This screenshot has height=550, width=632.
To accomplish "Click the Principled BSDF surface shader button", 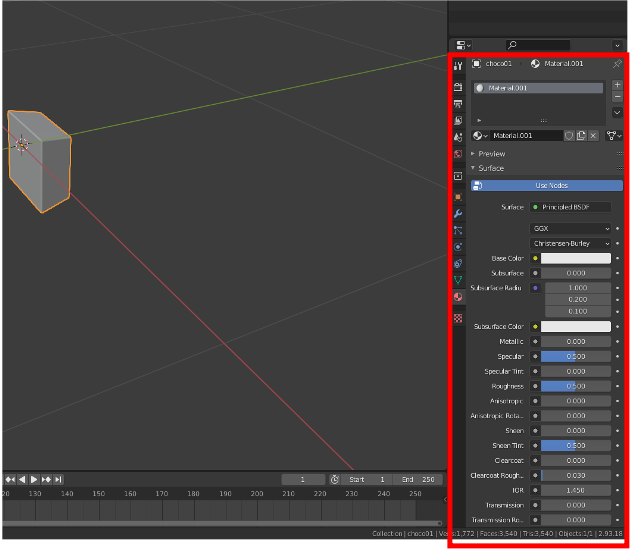I will [569, 207].
